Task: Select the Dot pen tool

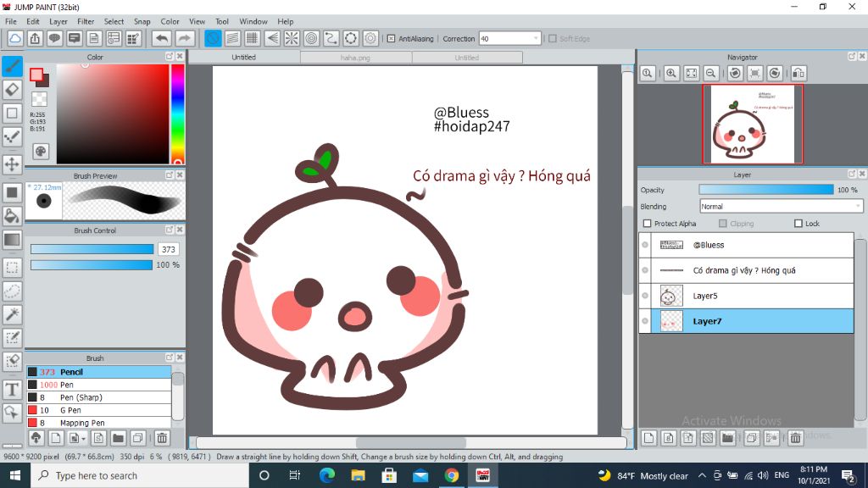Action: point(12,136)
